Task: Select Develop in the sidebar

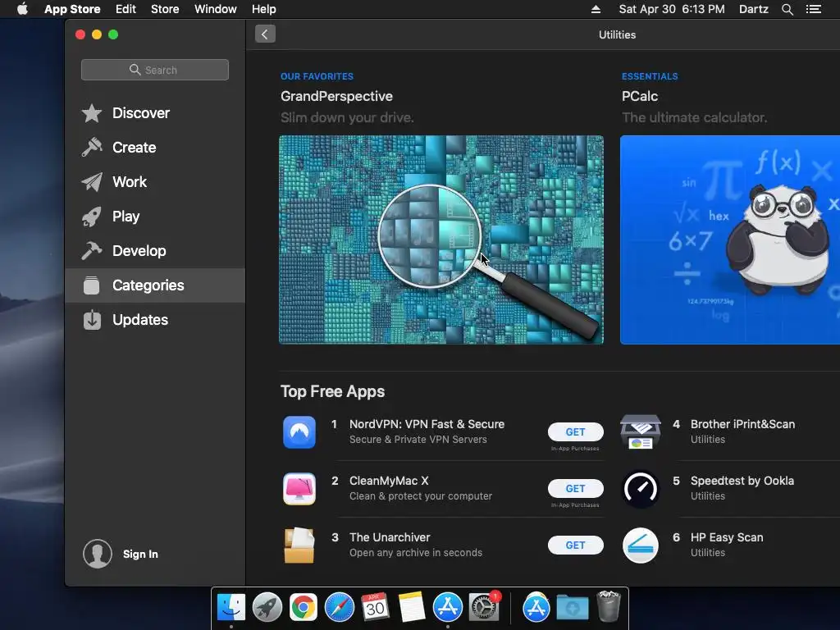Action: point(155,251)
